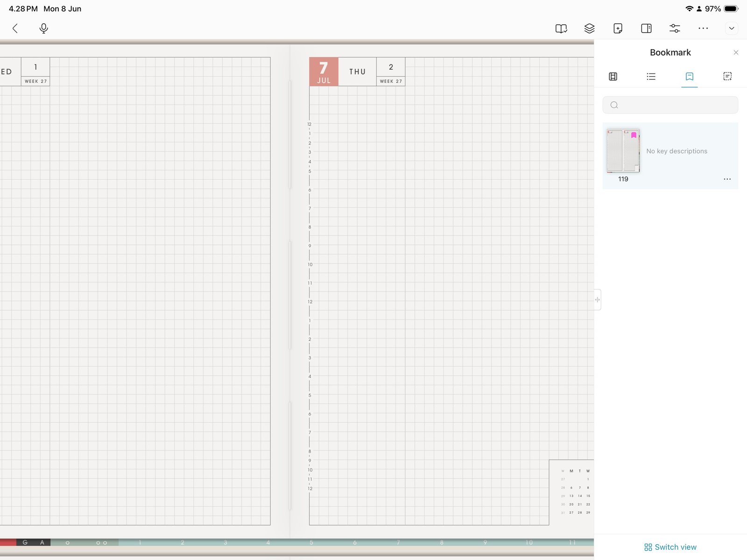Open the reading mode book icon
This screenshot has width=747, height=560.
pyautogui.click(x=561, y=28)
